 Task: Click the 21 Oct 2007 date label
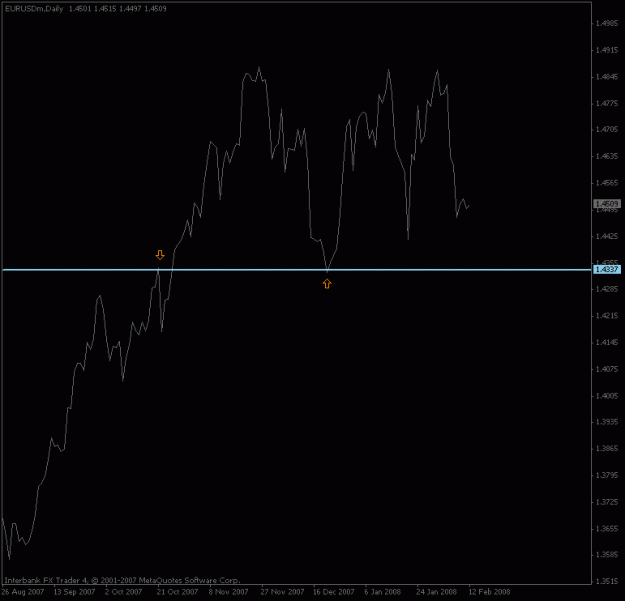[x=177, y=592]
